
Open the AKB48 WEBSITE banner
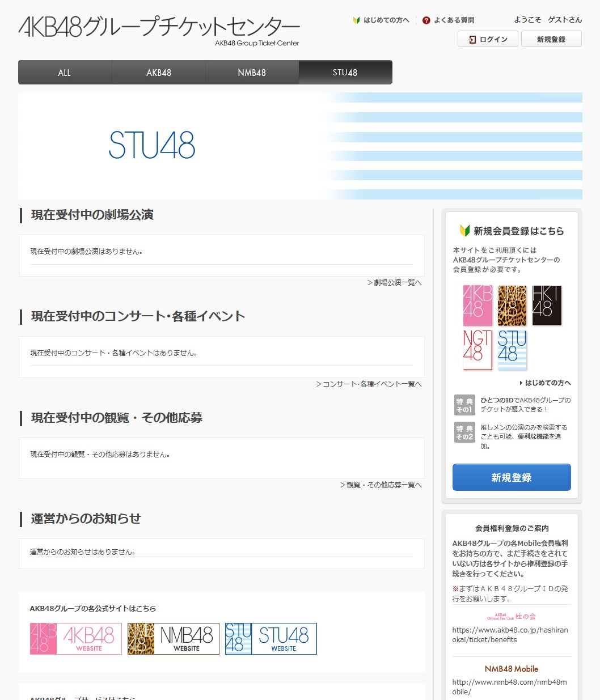point(76,639)
